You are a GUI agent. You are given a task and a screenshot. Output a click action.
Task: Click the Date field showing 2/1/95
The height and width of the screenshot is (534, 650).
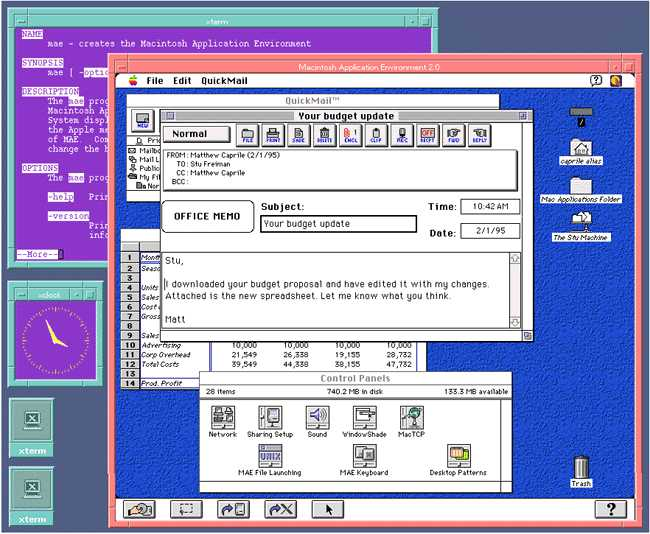[490, 231]
